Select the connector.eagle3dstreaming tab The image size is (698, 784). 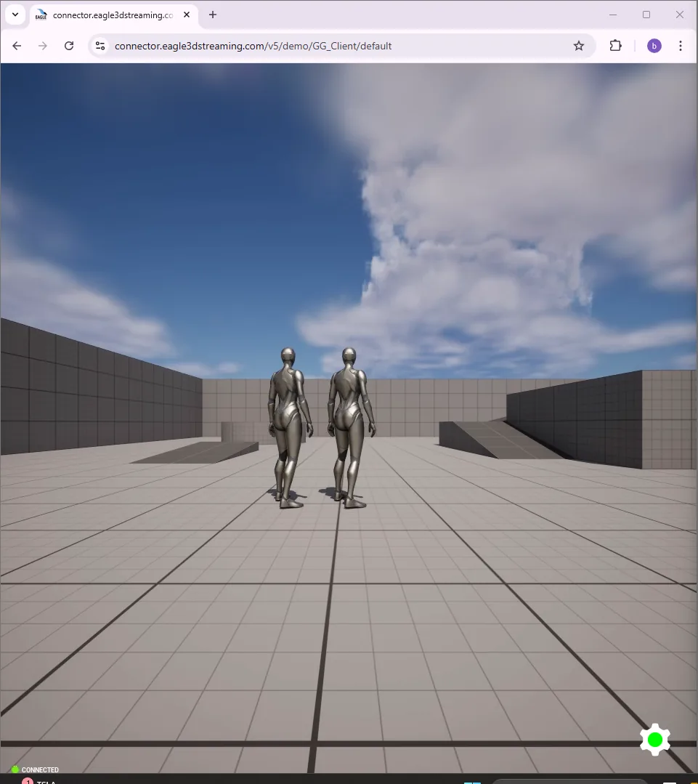click(114, 15)
